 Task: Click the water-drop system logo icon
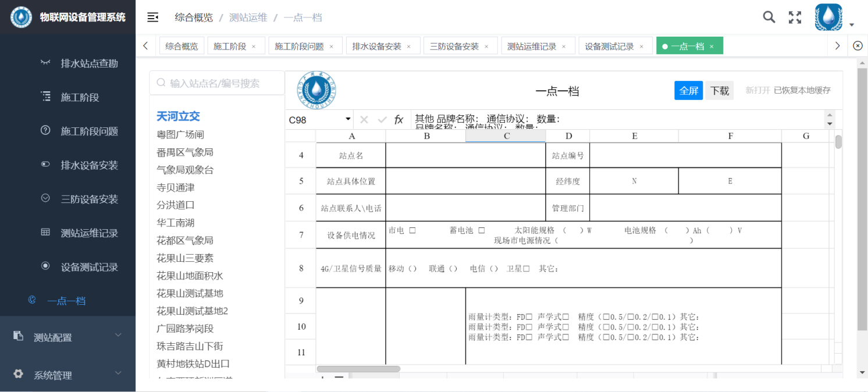(x=21, y=17)
